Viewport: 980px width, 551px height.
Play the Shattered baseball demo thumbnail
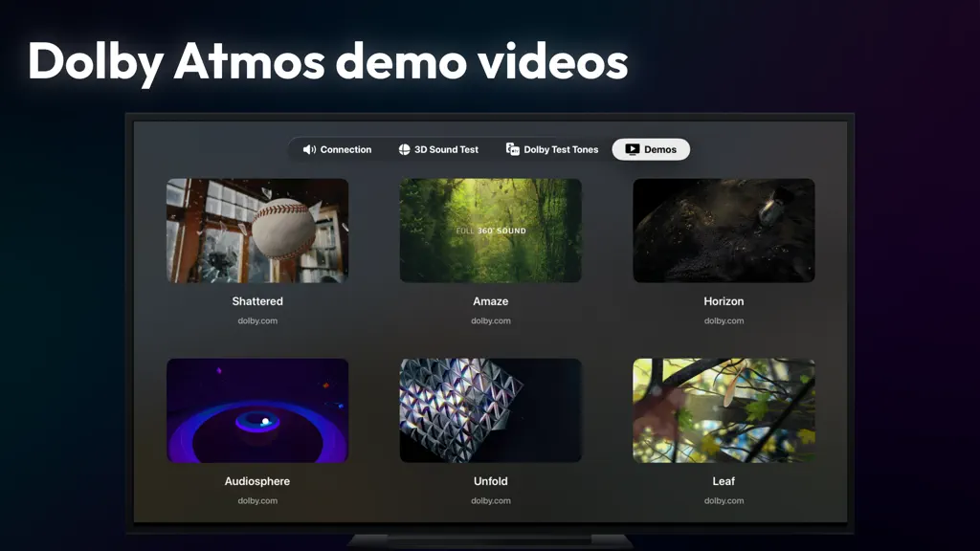257,231
